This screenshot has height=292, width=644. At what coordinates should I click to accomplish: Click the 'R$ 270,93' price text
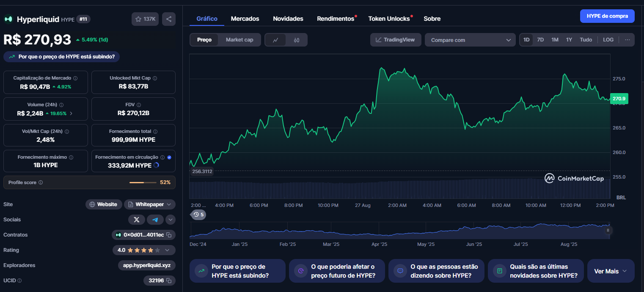pos(37,40)
